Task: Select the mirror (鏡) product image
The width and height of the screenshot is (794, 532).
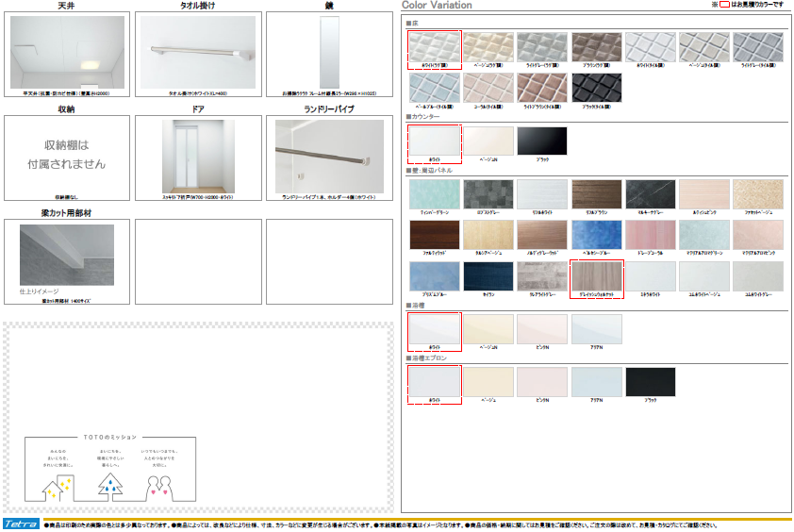Action: [x=329, y=53]
